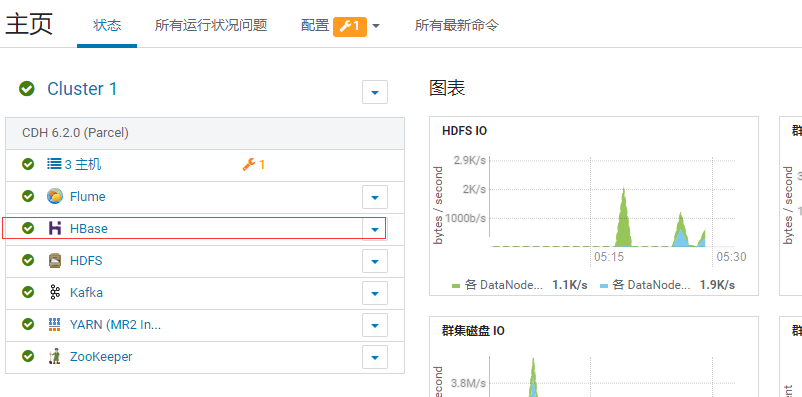Click the green DataNode legend entry 1.1K/s
This screenshot has width=802, height=397.
520,285
